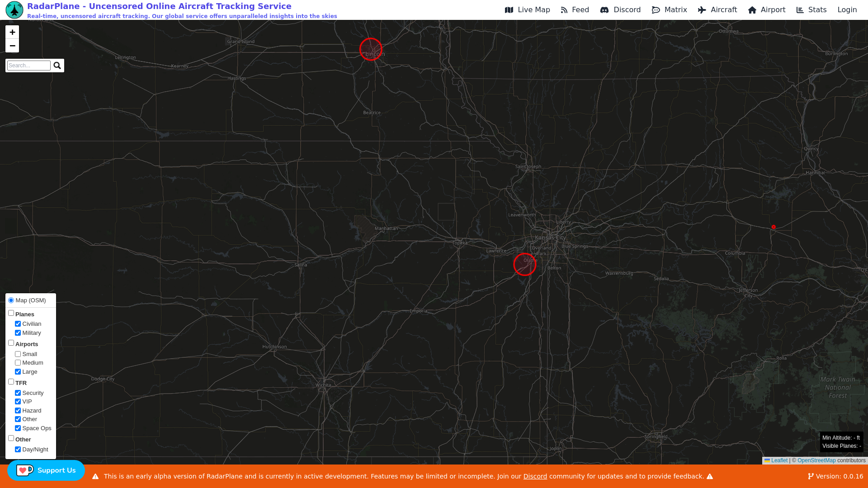Click the Support Us heart button
The width and height of the screenshot is (868, 488).
[46, 470]
